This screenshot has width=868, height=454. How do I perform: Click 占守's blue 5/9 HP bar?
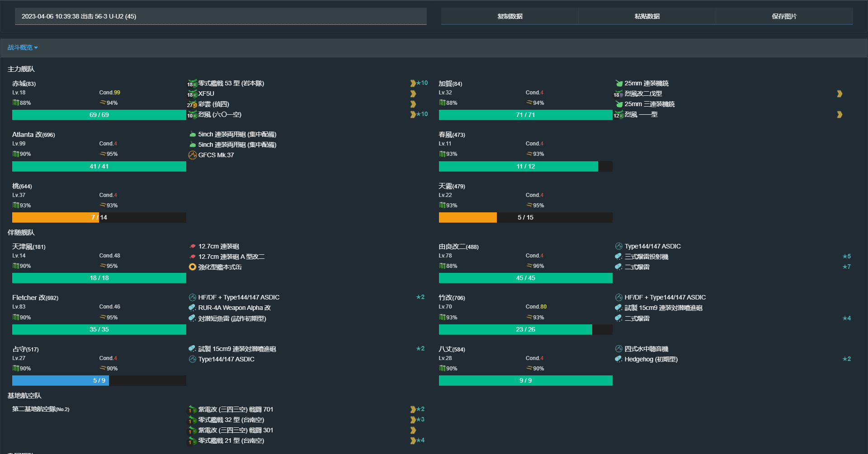pos(60,380)
